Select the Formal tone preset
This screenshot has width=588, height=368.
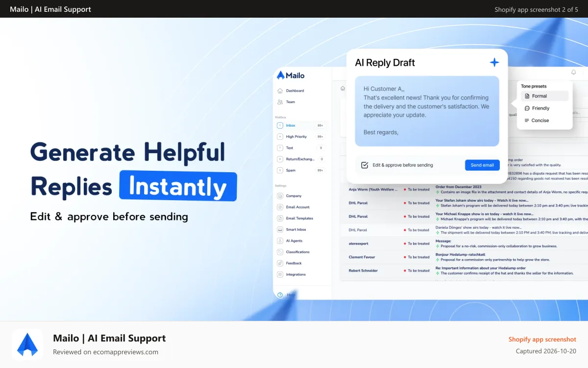(x=544, y=96)
